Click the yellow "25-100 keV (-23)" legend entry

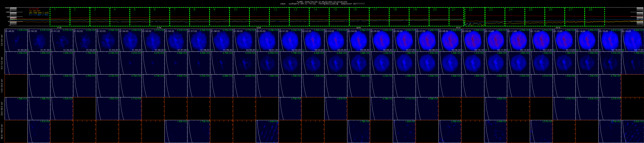click(39, 13)
